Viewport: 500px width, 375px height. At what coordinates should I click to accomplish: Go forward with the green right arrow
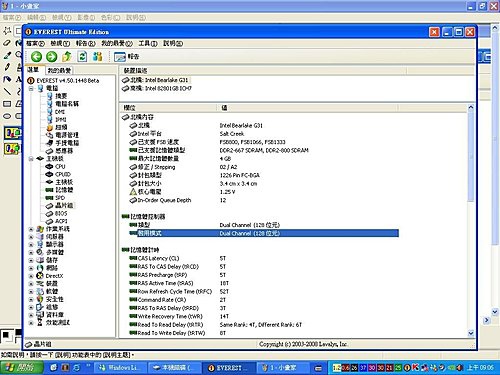tap(51, 56)
